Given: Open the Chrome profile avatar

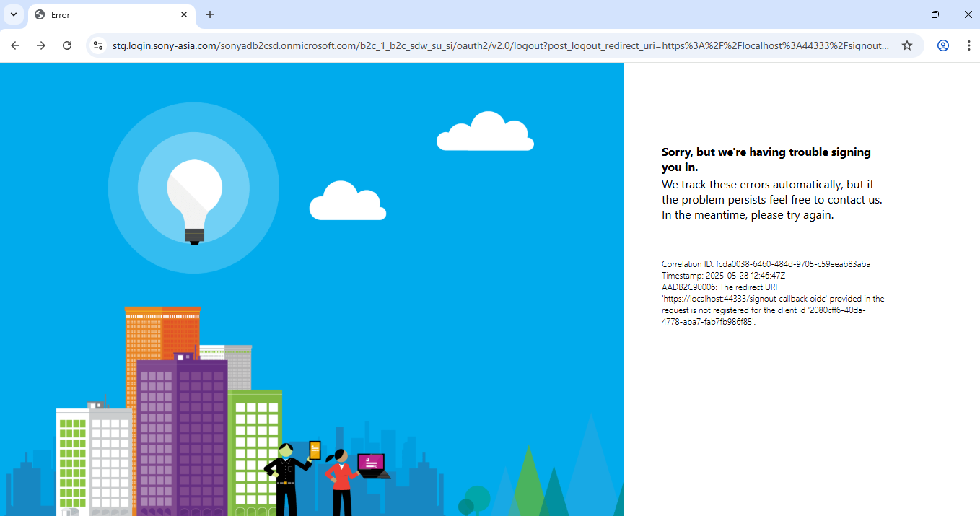Looking at the screenshot, I should 943,45.
